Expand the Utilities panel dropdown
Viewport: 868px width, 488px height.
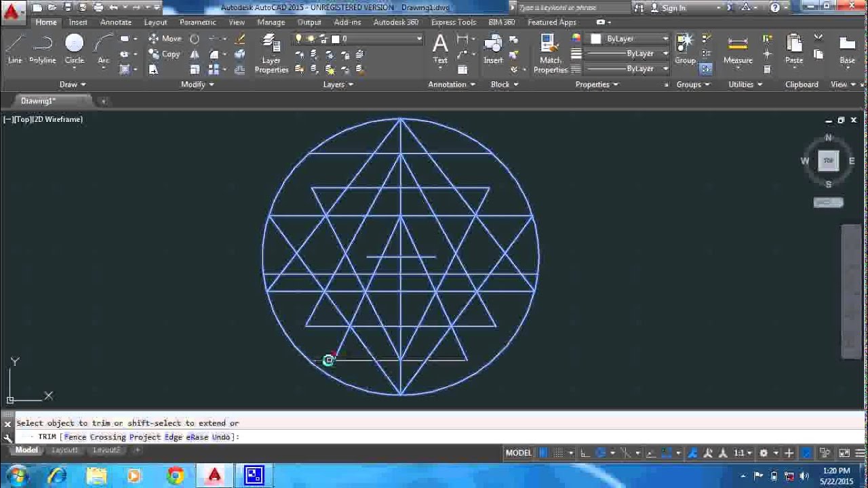pyautogui.click(x=745, y=84)
